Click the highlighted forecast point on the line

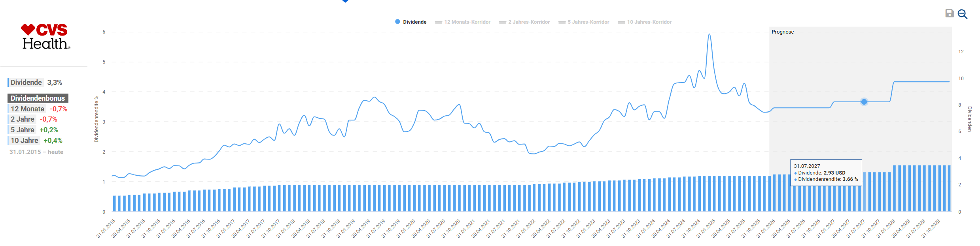pos(864,102)
